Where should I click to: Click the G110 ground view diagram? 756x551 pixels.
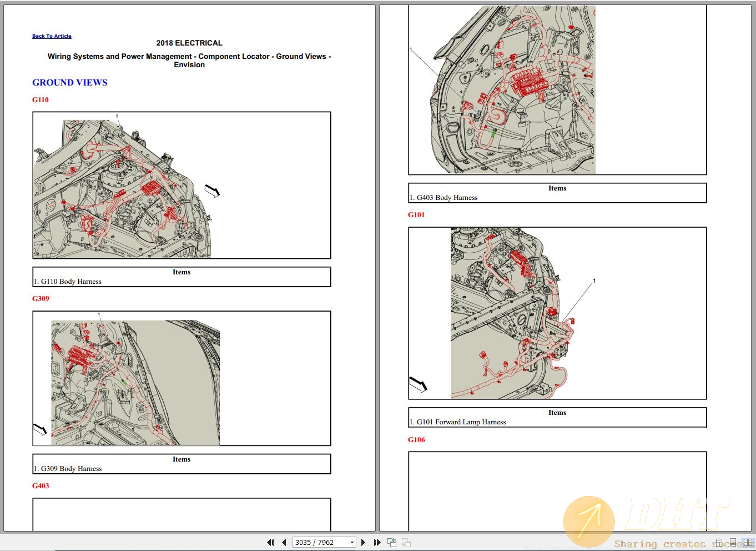[182, 186]
